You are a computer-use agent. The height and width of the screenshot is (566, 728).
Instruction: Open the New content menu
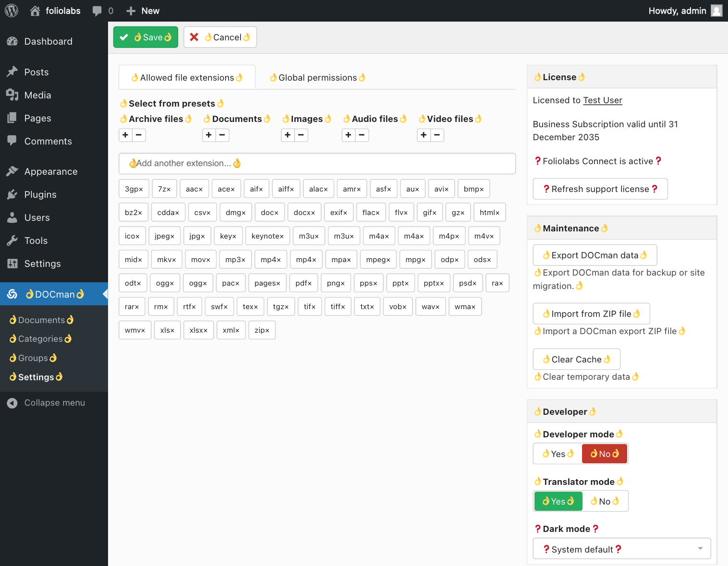point(143,11)
